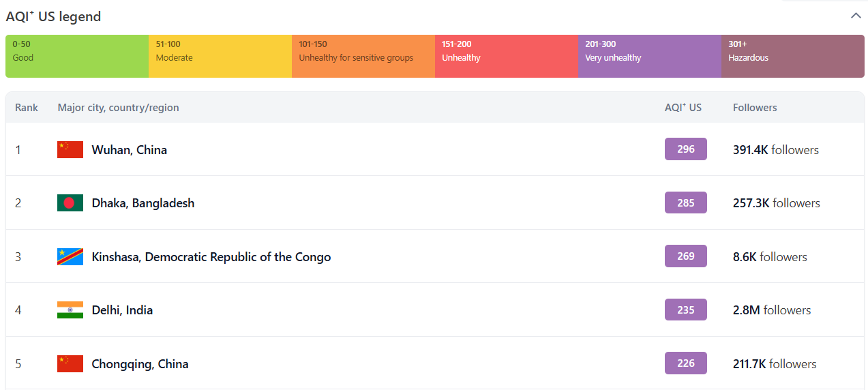Viewport: 868px width, 390px height.
Task: Click the orange Unhealthy for sensitive groups swatch
Action: coord(363,56)
